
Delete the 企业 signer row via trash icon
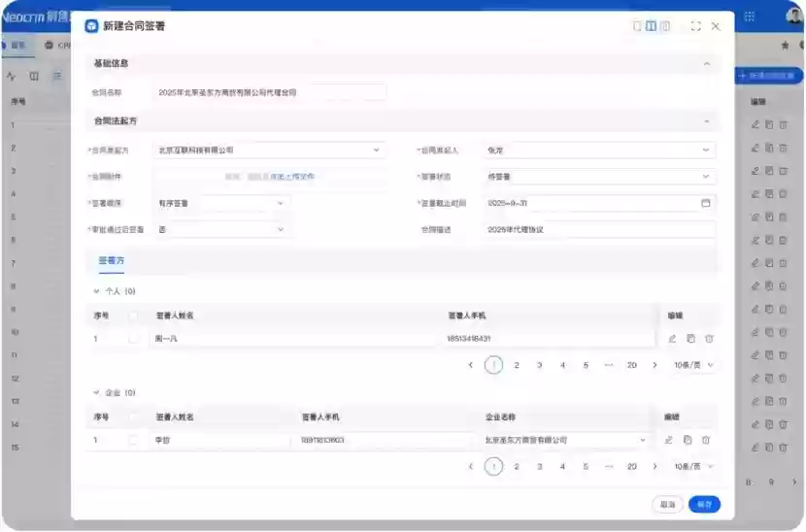pyautogui.click(x=706, y=440)
